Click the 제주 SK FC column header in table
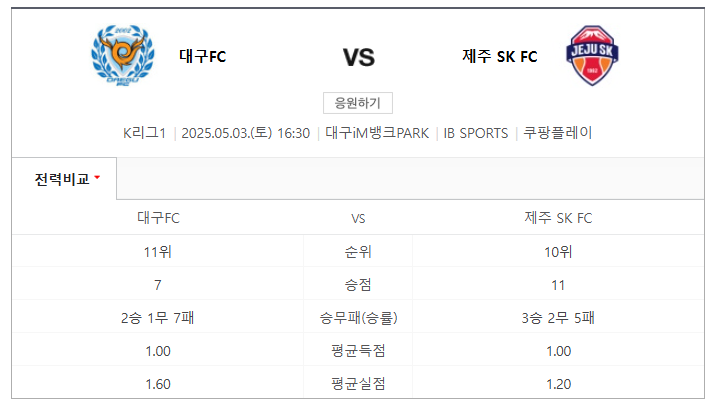The image size is (710, 406). (x=558, y=218)
